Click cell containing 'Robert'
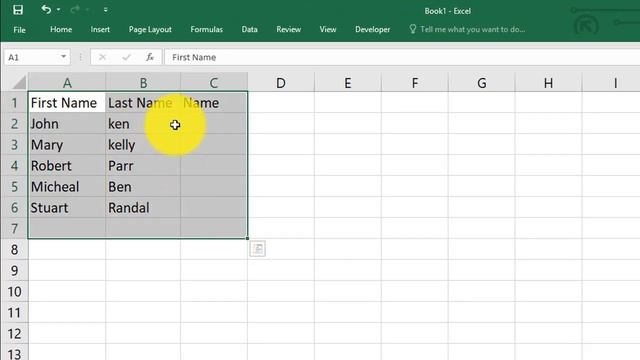This screenshot has height=360, width=640. (67, 166)
